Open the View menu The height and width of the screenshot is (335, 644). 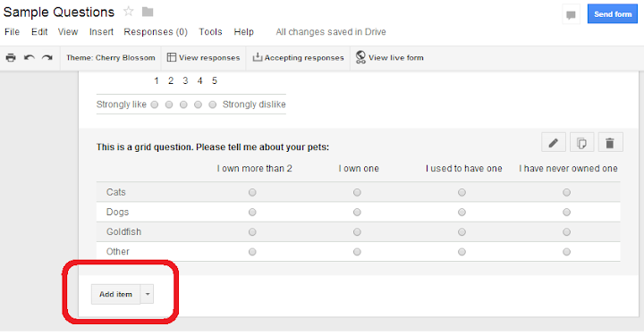point(68,32)
